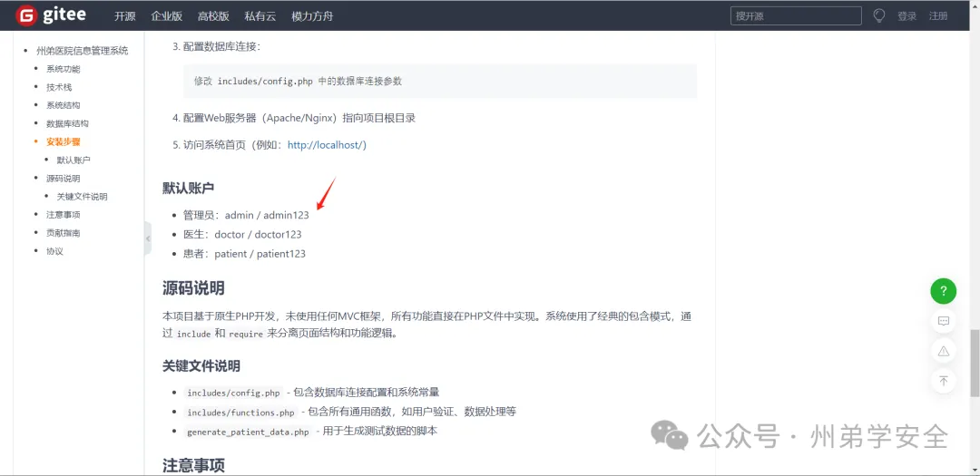Open the 模力方舟 menu item
The height and width of the screenshot is (476, 980).
coord(312,16)
